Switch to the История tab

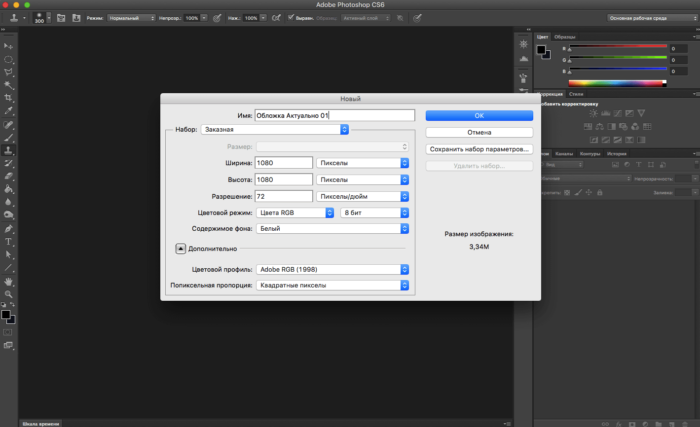coord(616,154)
